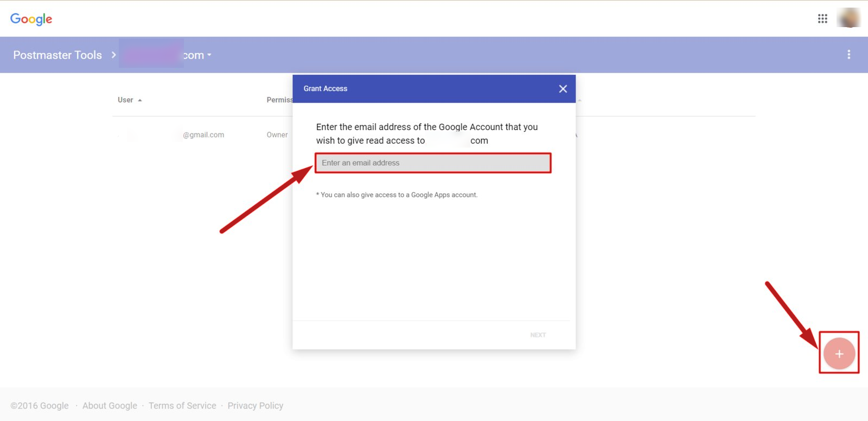The height and width of the screenshot is (421, 868).
Task: Click the breadcrumb chevron after Postmaster Tools
Action: 113,55
